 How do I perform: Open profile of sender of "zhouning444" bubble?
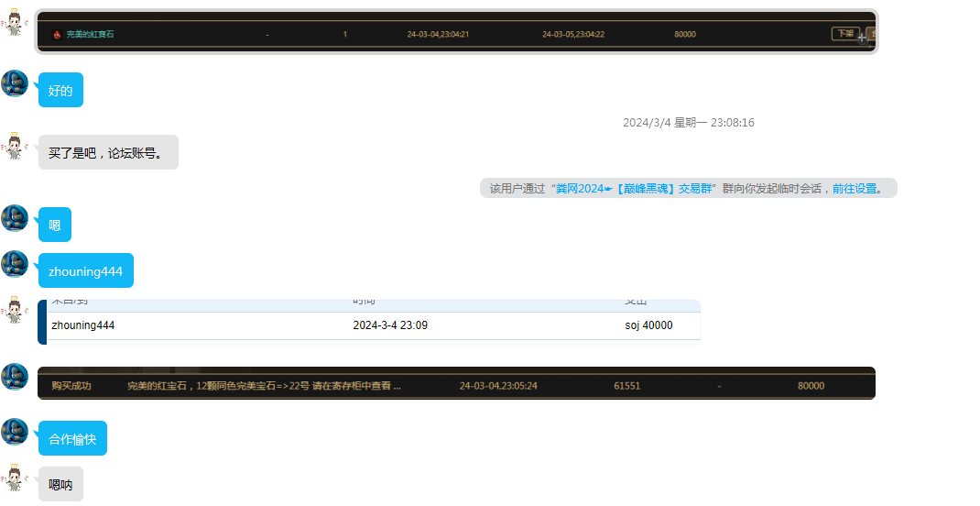15,264
